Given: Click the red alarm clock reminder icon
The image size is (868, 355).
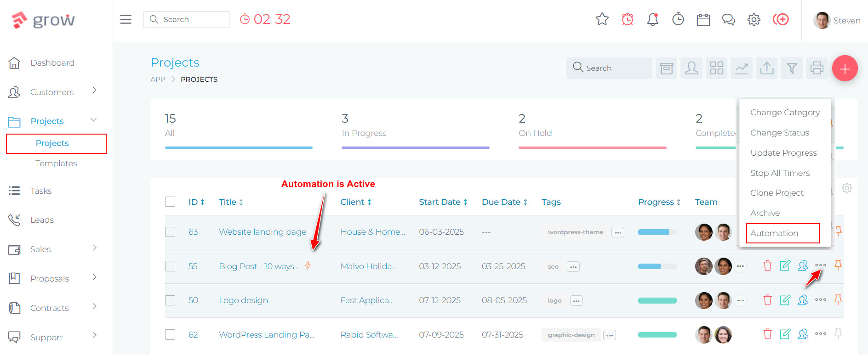Looking at the screenshot, I should coord(627,19).
